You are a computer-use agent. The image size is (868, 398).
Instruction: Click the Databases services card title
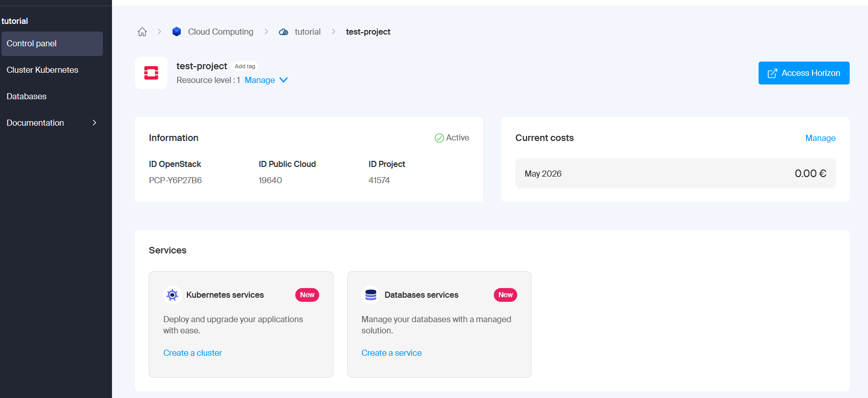[422, 295]
